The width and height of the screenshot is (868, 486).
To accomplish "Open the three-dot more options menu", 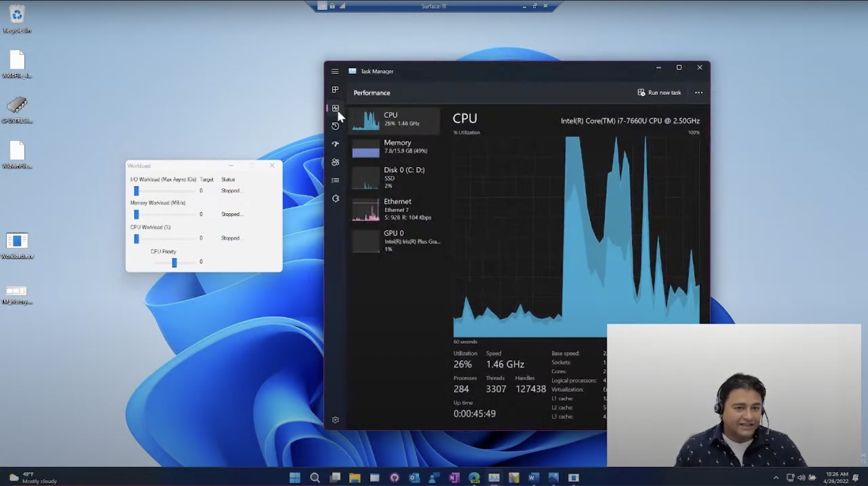I will (698, 93).
